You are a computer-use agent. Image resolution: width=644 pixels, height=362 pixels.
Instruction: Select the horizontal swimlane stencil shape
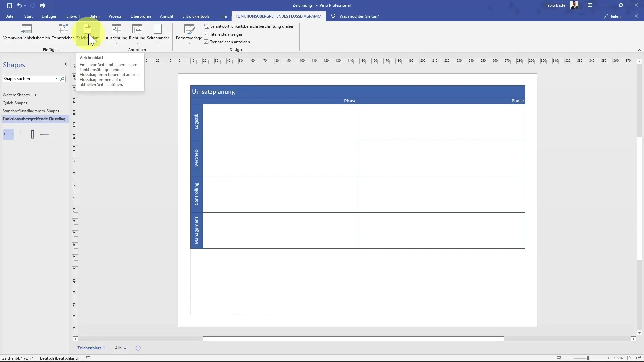8,134
